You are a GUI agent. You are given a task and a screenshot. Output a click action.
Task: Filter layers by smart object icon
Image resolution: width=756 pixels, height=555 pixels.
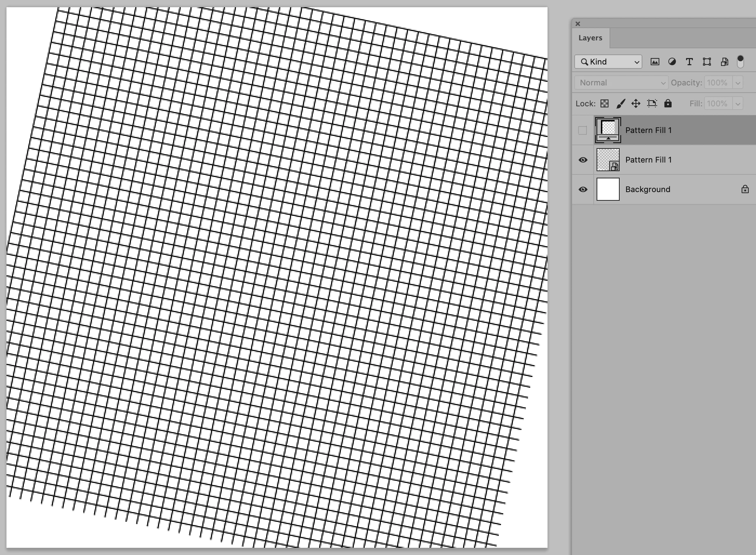point(724,62)
